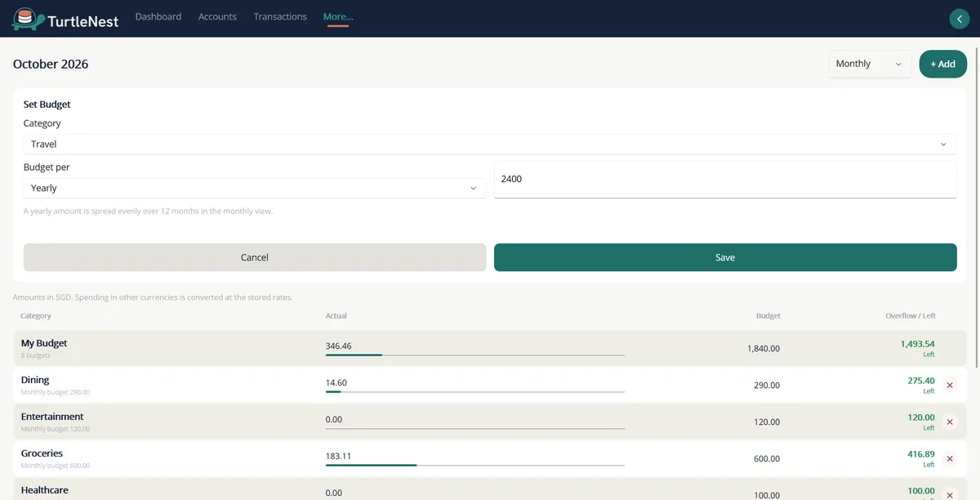Click the 1,493.54 left amount

pyautogui.click(x=917, y=344)
